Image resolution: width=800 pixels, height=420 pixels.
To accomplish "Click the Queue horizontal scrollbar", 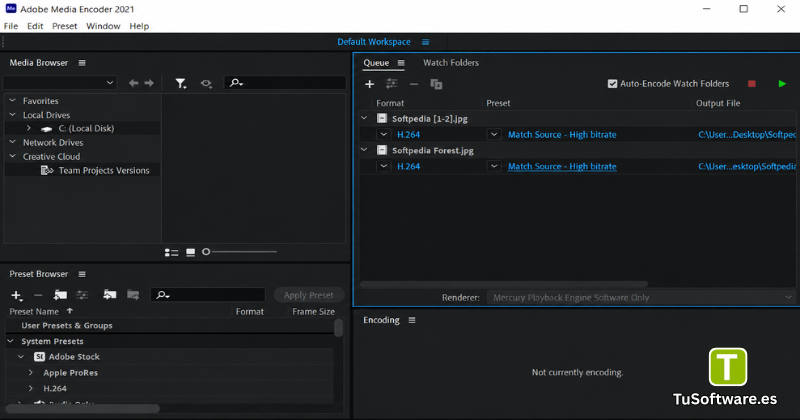I will pos(504,284).
